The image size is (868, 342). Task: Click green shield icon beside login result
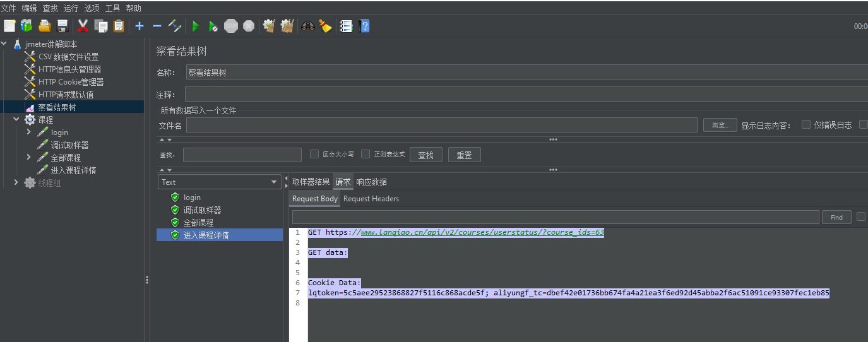tap(175, 198)
